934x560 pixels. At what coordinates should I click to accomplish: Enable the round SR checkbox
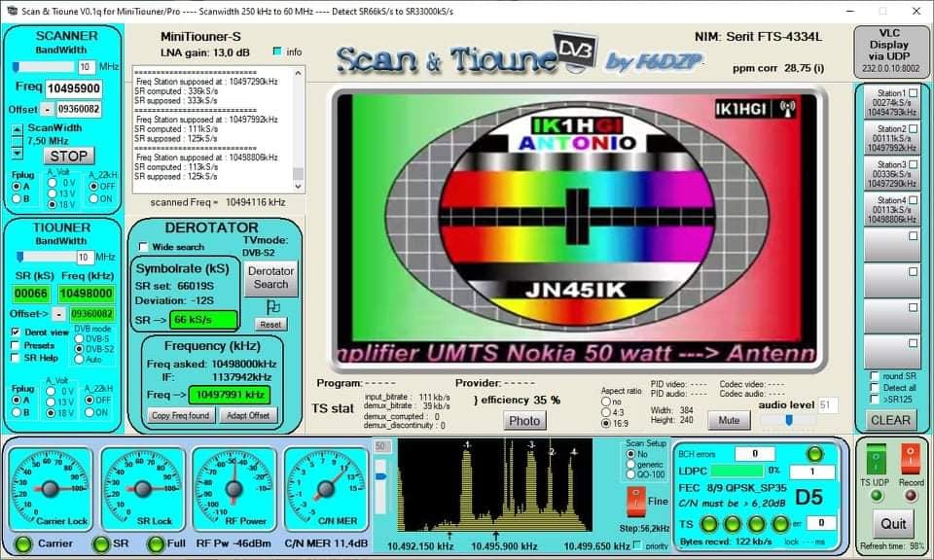click(x=875, y=376)
